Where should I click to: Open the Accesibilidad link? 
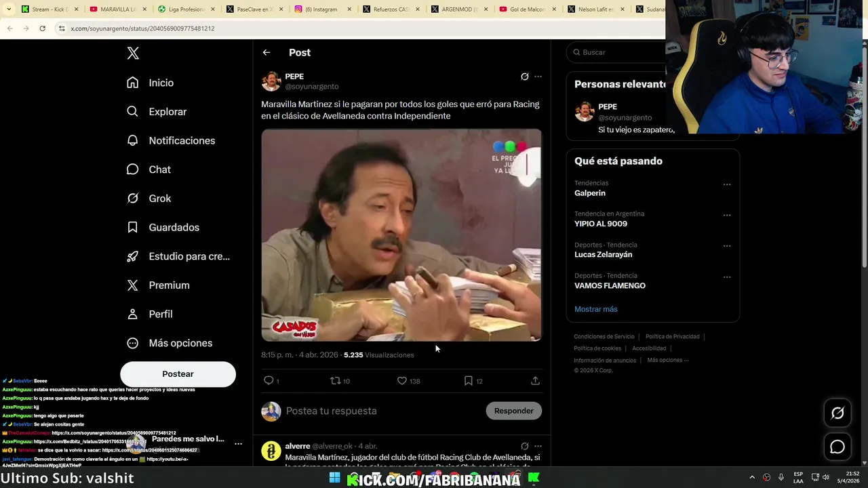coord(649,348)
